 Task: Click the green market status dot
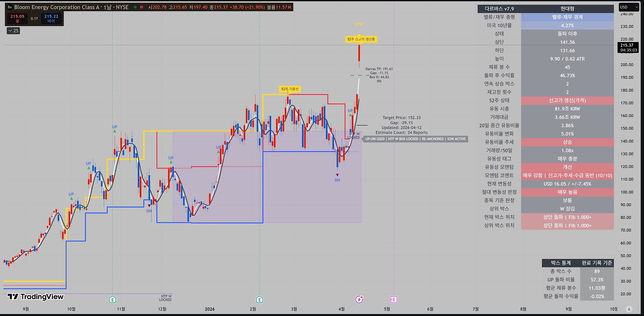point(135,7)
